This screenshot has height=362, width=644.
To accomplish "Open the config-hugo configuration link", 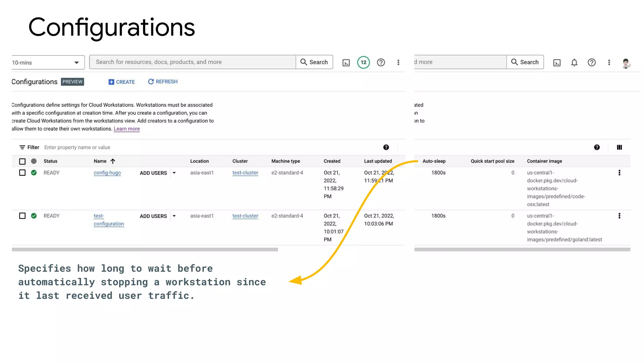I will click(x=107, y=173).
